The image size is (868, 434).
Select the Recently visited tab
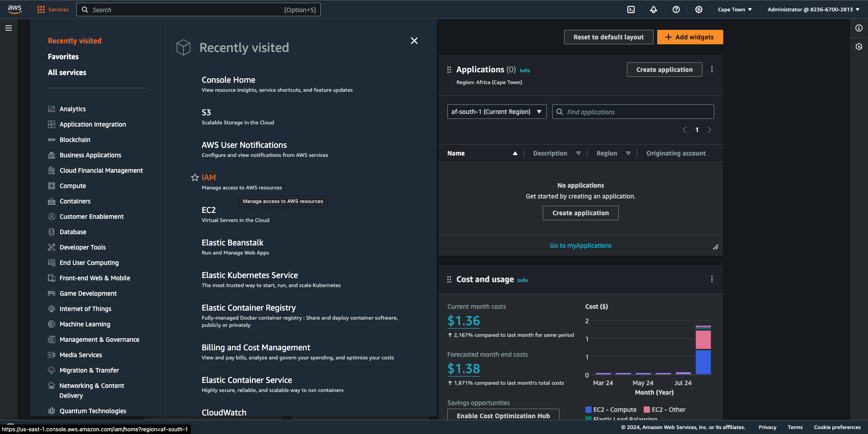pos(75,41)
